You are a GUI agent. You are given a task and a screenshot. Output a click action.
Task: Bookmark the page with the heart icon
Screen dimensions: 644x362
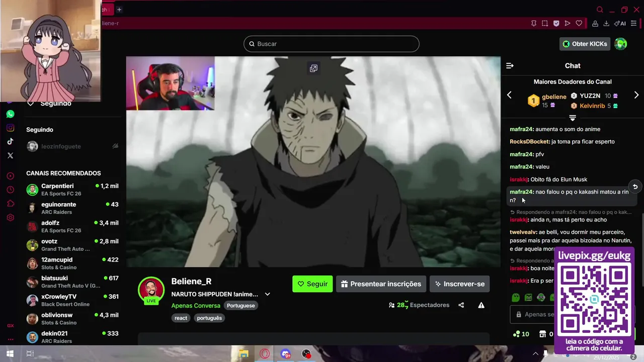[579, 23]
